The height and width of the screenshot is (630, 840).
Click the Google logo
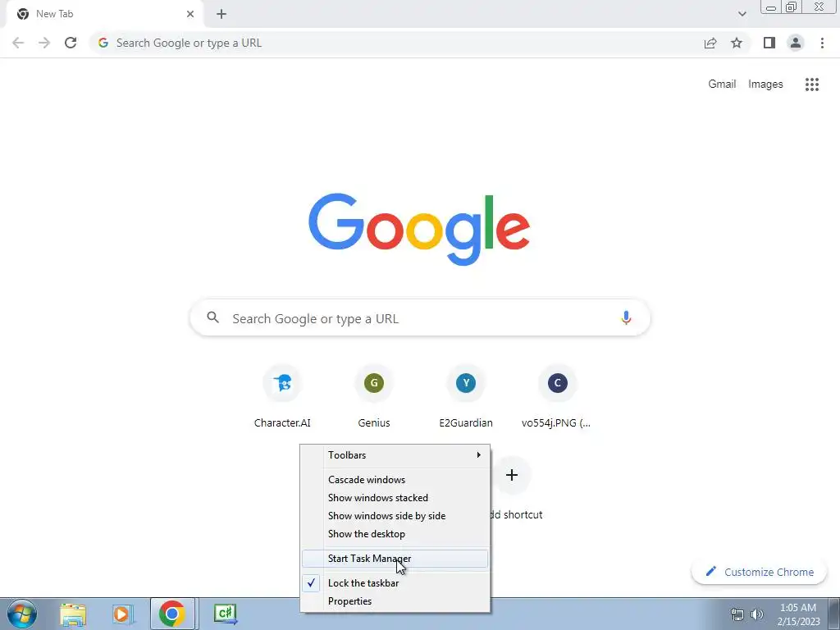[419, 229]
